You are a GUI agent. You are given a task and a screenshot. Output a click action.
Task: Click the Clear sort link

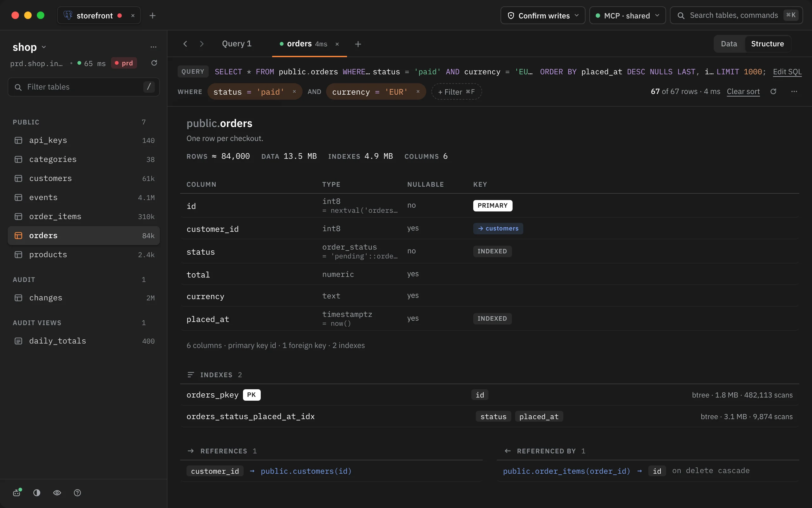(743, 91)
